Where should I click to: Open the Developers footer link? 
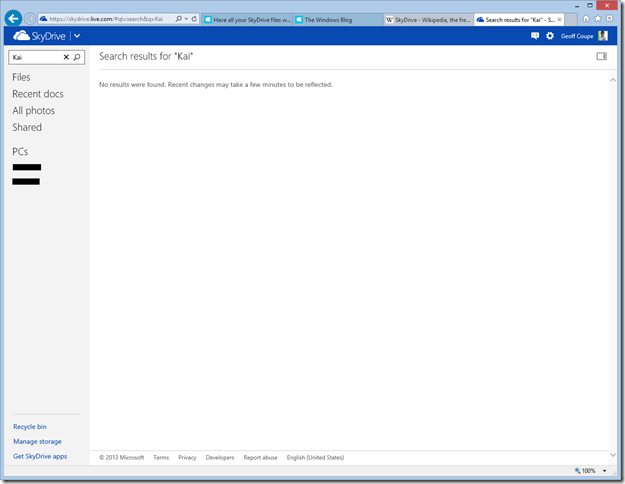(220, 457)
